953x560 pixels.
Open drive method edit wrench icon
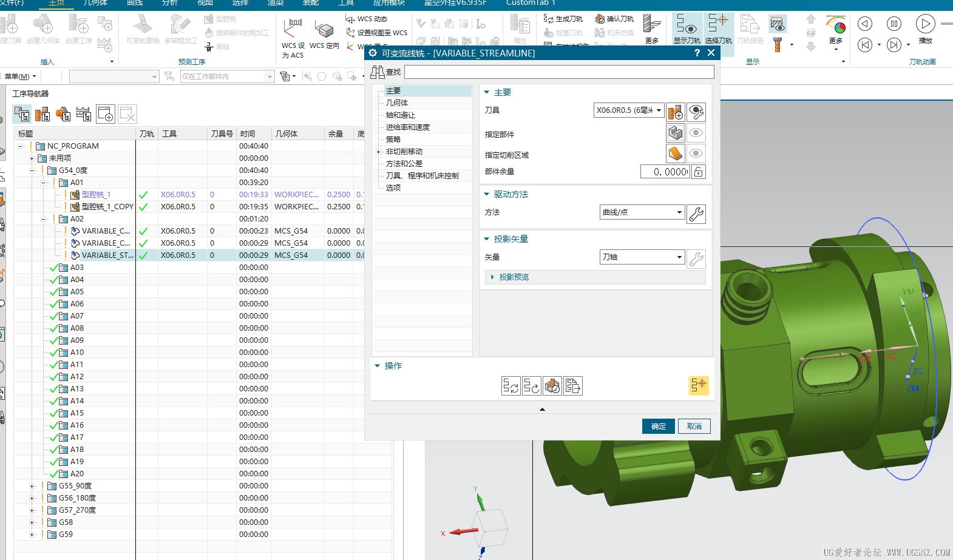tap(696, 214)
